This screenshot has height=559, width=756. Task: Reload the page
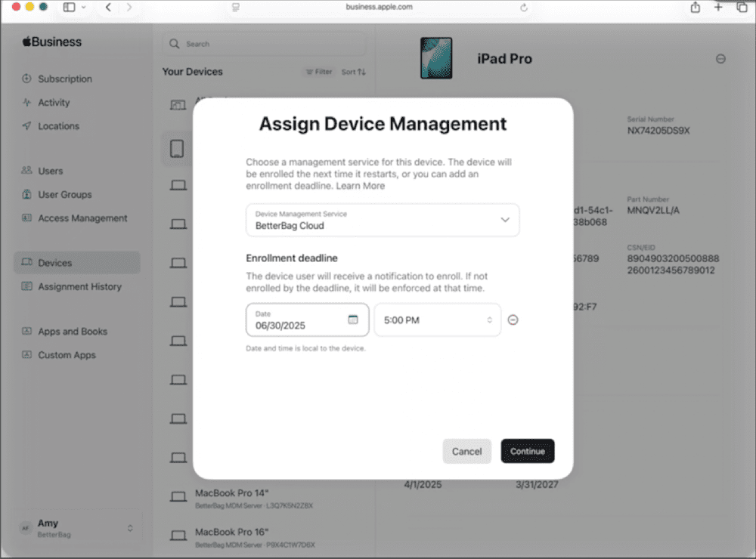[524, 8]
